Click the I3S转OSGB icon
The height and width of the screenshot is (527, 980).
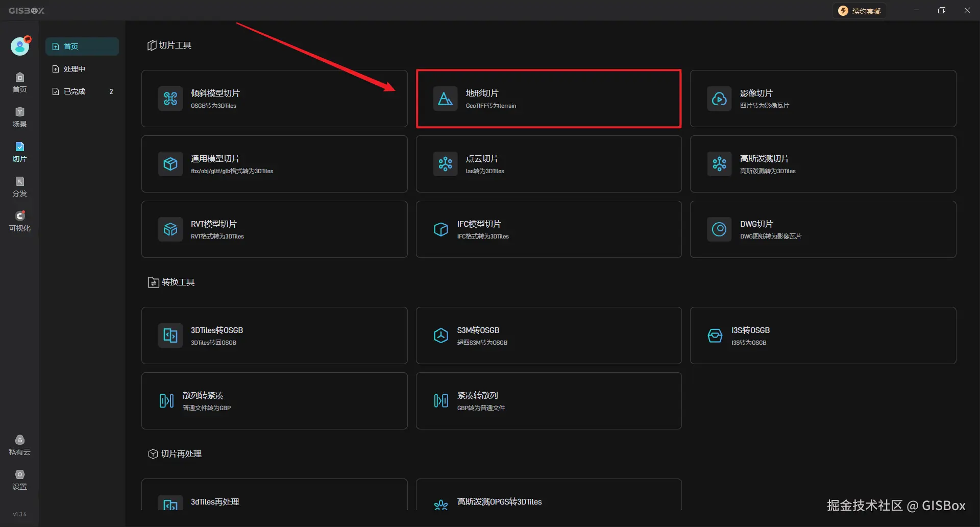click(715, 336)
